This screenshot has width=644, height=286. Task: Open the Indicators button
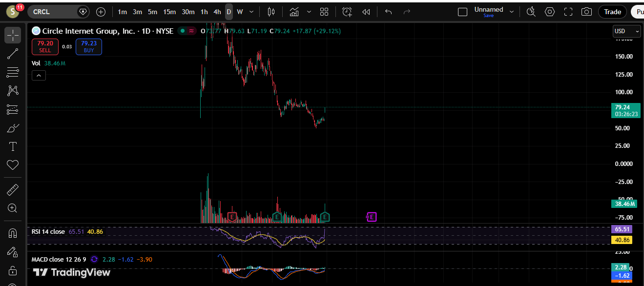(x=294, y=12)
